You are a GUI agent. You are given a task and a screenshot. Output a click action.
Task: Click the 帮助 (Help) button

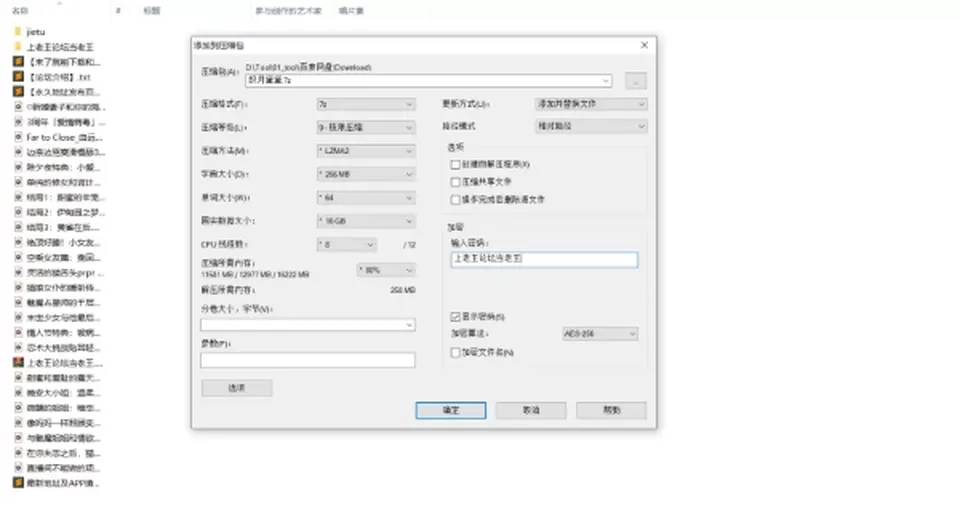pos(611,410)
